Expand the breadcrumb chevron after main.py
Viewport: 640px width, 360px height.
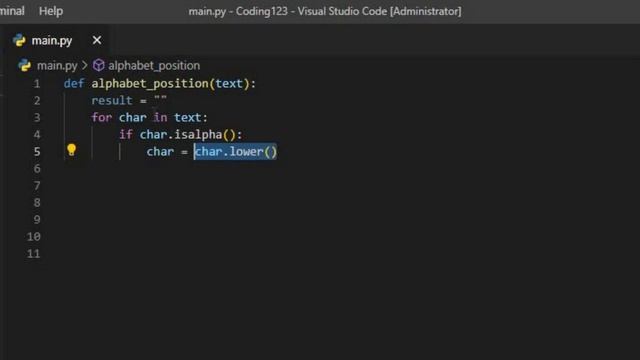click(x=85, y=65)
